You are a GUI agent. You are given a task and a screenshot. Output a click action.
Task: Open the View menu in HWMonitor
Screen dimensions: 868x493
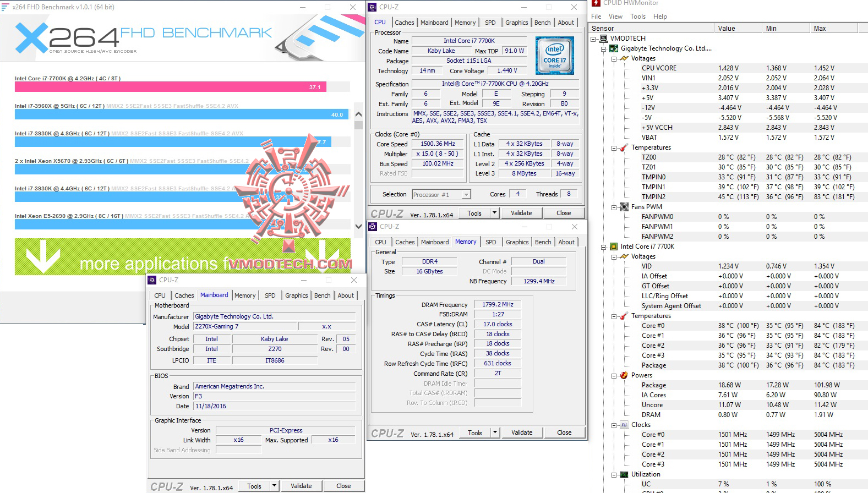[x=616, y=17]
